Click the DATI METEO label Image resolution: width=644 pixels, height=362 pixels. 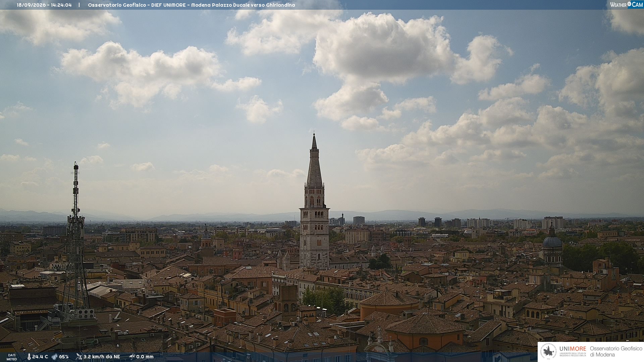tap(12, 357)
